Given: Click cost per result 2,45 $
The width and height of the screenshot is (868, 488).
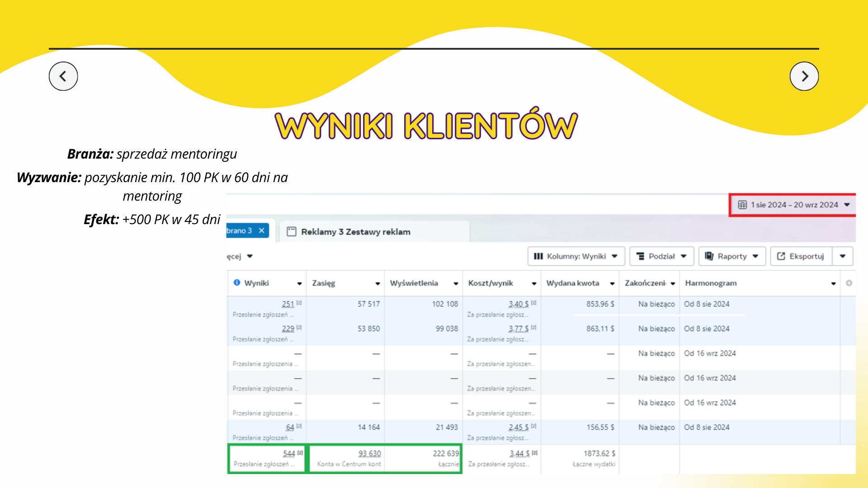Looking at the screenshot, I should coord(519,427).
